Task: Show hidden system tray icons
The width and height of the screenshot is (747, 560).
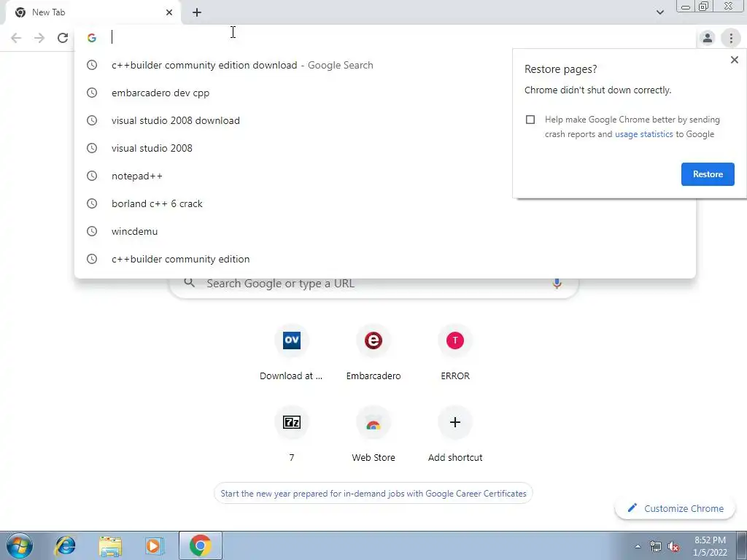Action: click(638, 546)
